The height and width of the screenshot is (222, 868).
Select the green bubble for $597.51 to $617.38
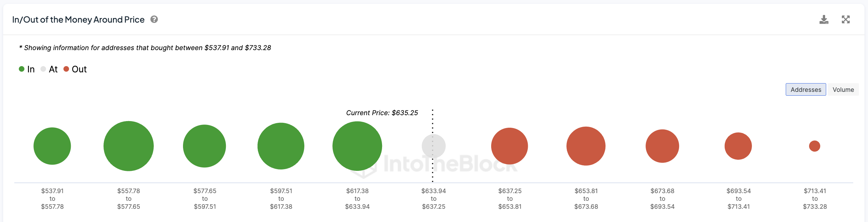tap(281, 146)
